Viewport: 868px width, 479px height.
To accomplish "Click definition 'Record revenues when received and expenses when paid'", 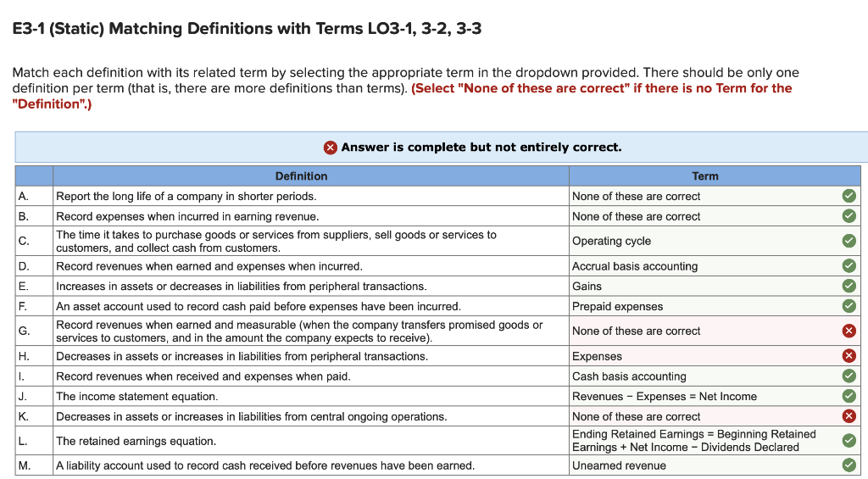I will (x=203, y=376).
